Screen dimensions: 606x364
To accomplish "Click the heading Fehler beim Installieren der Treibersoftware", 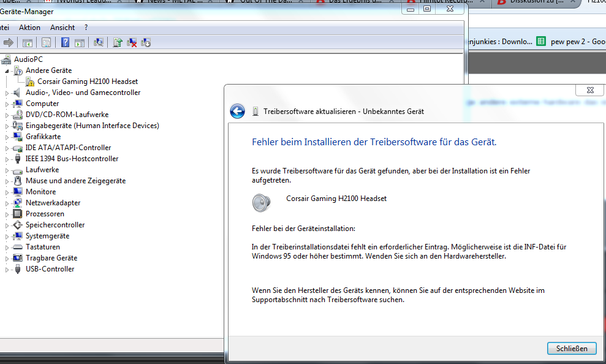I will coord(374,142).
